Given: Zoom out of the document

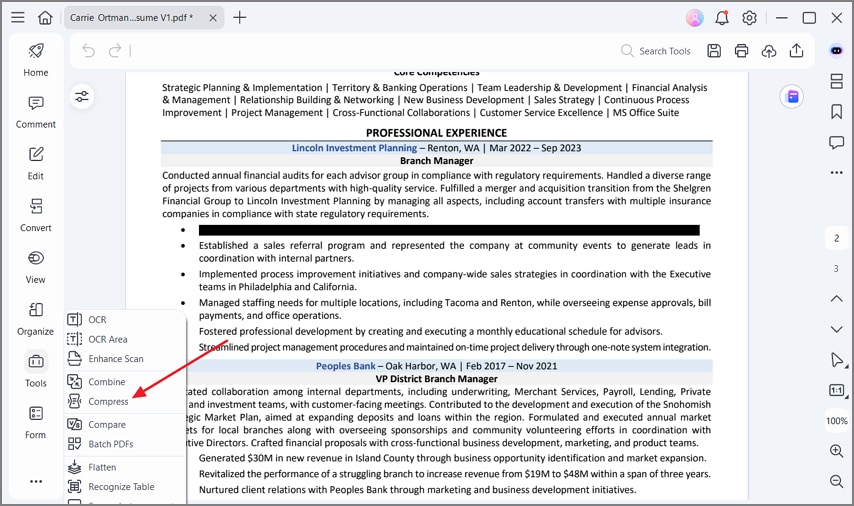Looking at the screenshot, I should [837, 481].
